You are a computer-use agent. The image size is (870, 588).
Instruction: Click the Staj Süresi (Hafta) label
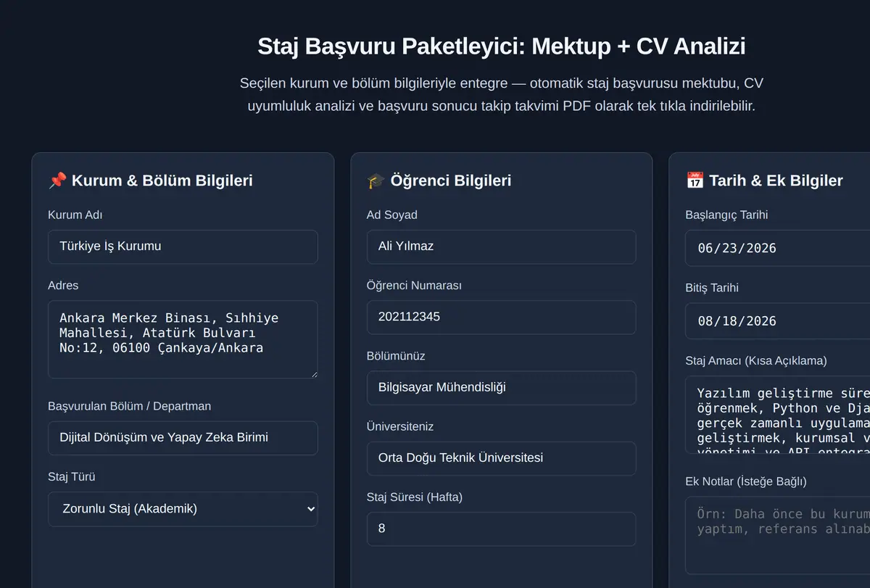[415, 497]
